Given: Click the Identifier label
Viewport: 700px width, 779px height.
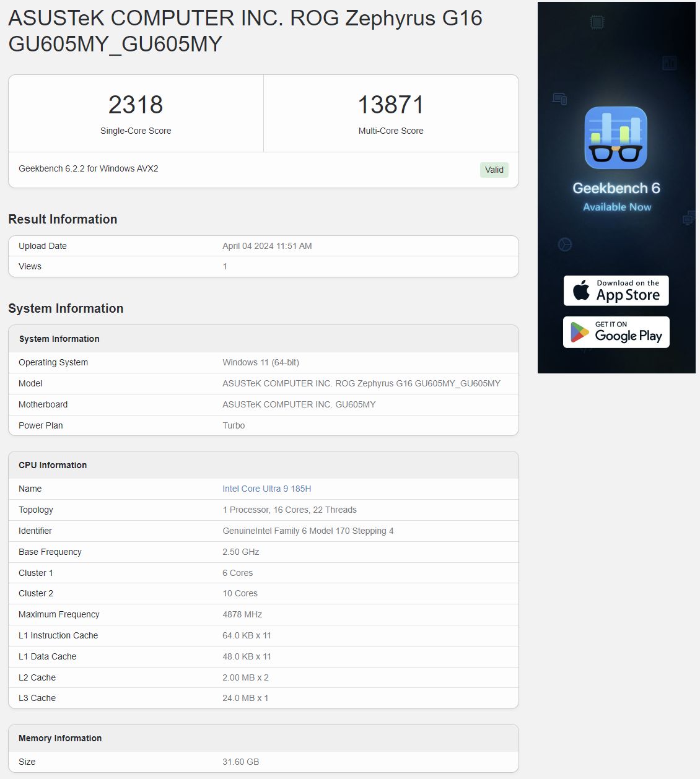Looking at the screenshot, I should pyautogui.click(x=35, y=531).
